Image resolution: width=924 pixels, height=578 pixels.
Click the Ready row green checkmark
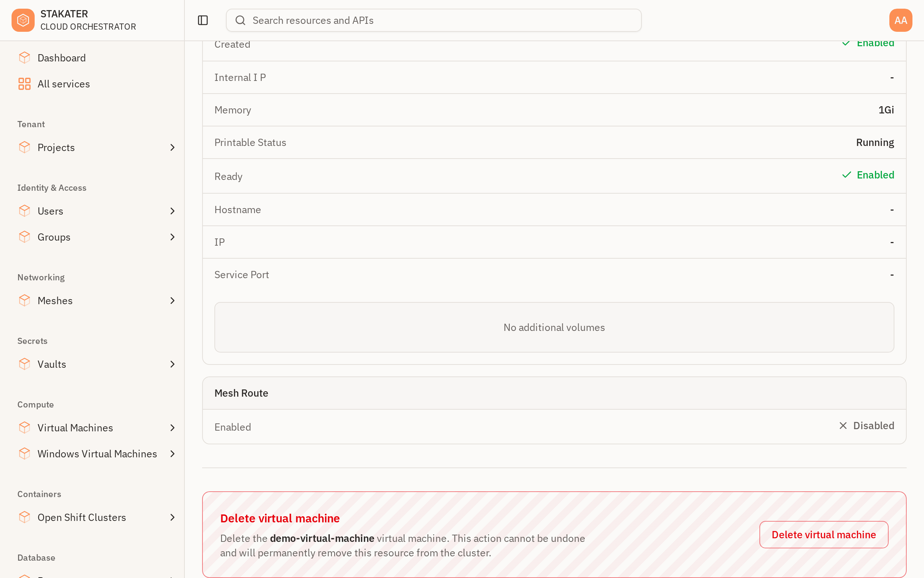[846, 175]
